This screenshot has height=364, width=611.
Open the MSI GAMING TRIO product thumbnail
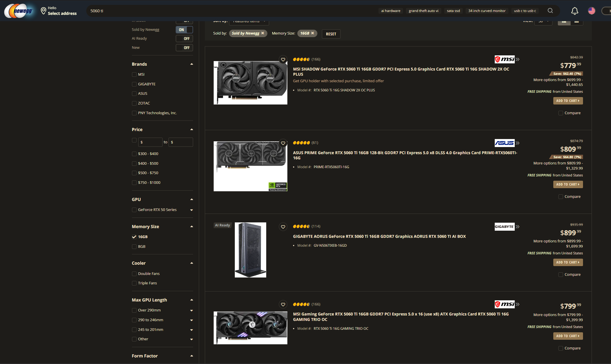251,328
